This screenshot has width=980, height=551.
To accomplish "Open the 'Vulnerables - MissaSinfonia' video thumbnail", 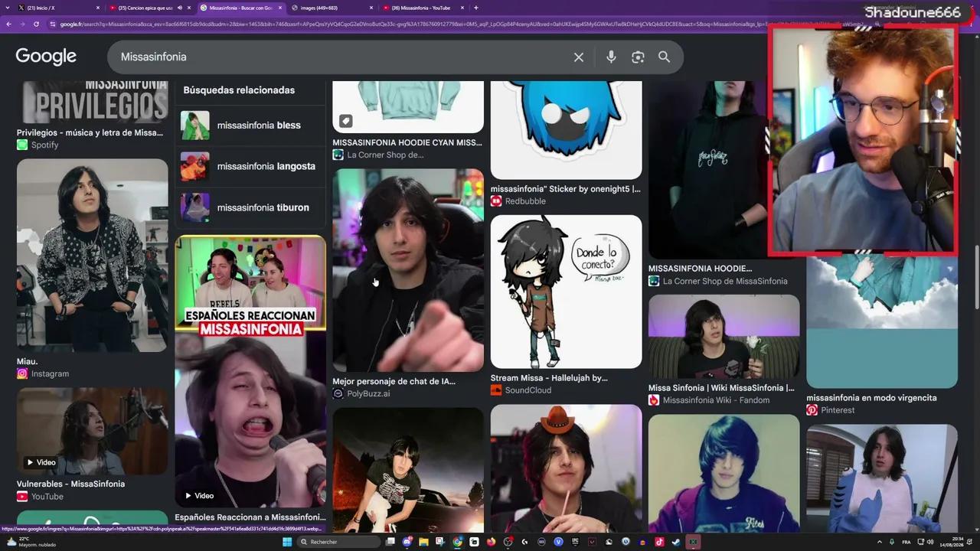I will click(x=92, y=431).
